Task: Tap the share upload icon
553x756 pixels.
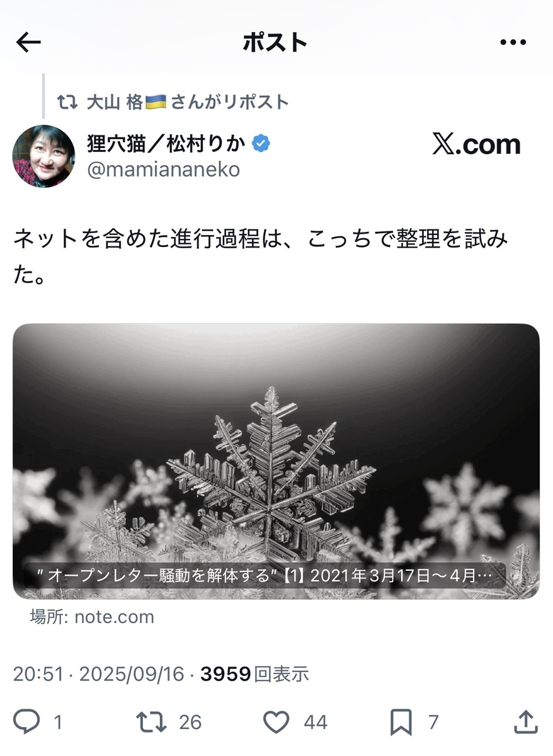Action: 526,721
